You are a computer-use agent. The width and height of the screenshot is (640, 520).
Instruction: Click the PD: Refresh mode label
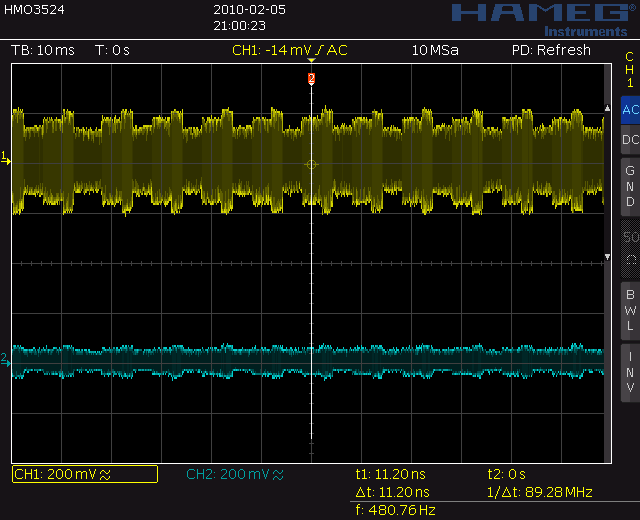[x=551, y=50]
